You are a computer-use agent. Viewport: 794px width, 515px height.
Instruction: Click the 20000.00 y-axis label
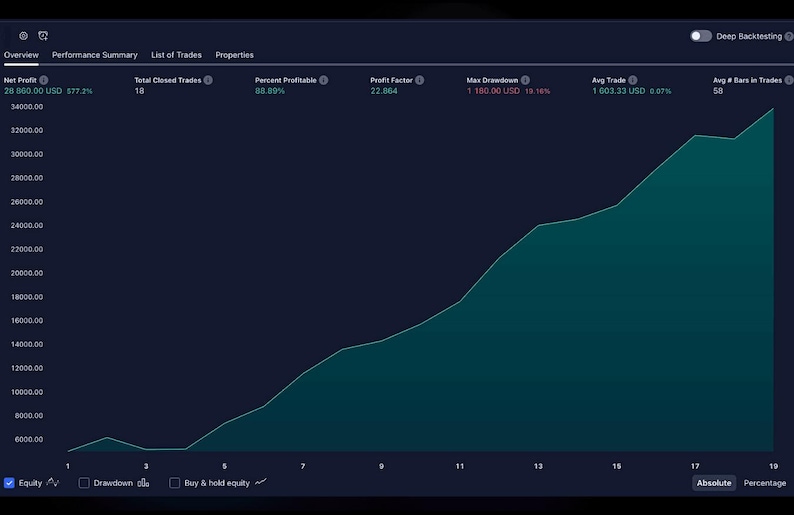pyautogui.click(x=27, y=273)
